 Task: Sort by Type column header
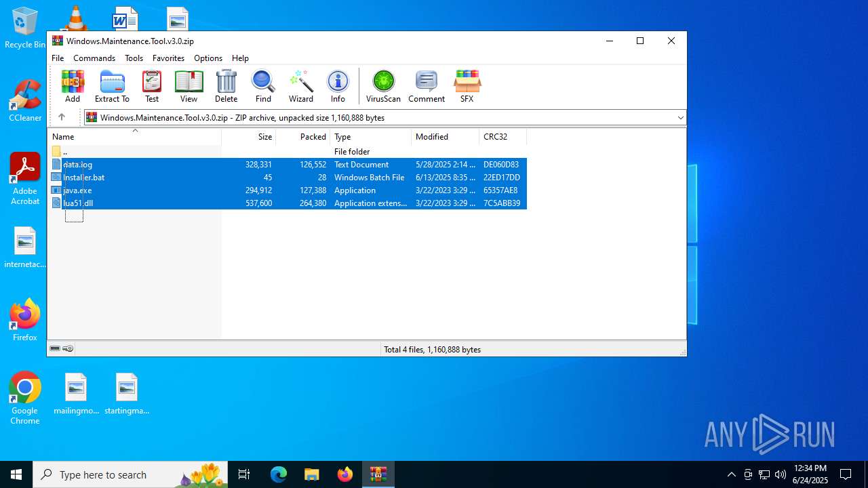371,137
